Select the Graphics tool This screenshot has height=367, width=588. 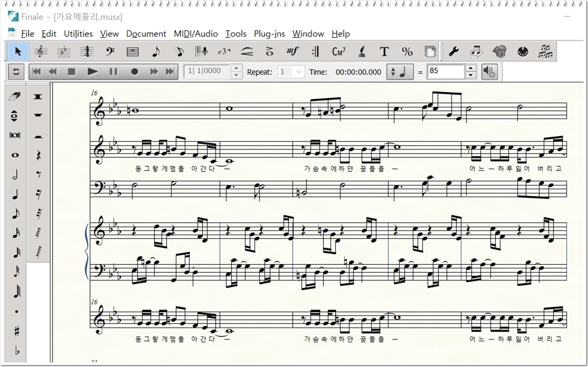tap(499, 51)
